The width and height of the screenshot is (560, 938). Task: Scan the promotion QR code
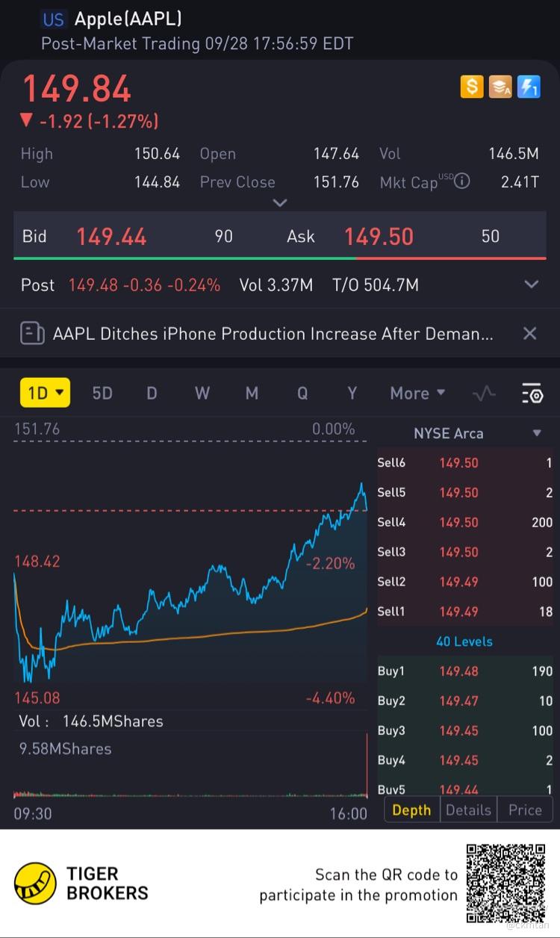click(x=505, y=883)
